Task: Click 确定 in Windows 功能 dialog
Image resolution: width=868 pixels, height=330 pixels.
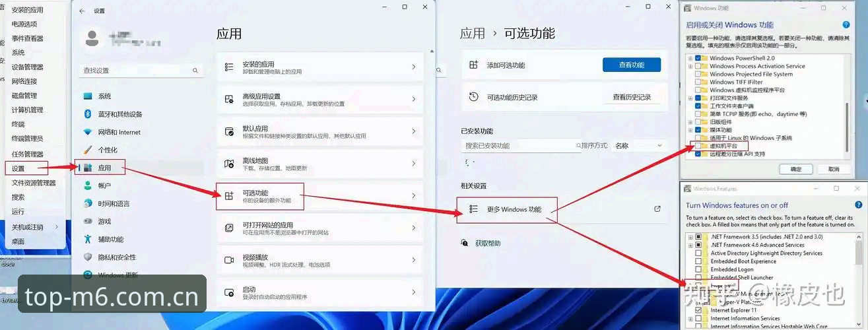Action: tap(796, 169)
